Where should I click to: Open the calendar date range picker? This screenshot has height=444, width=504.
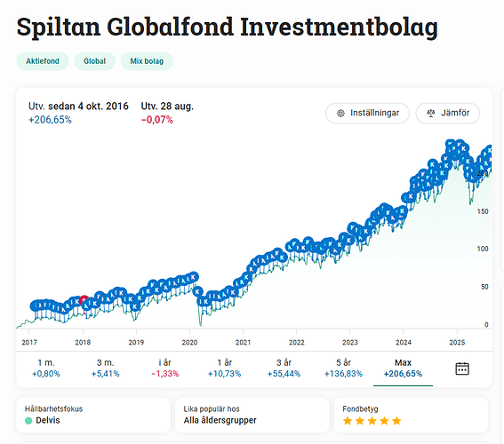(x=462, y=369)
